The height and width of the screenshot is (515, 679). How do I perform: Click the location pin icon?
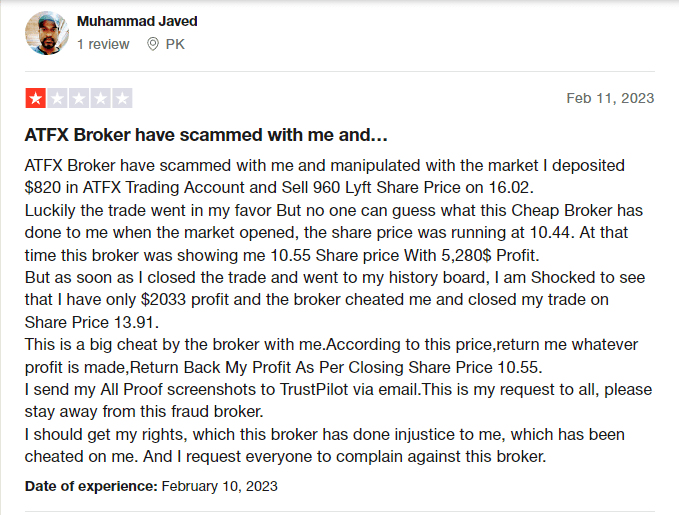click(152, 44)
